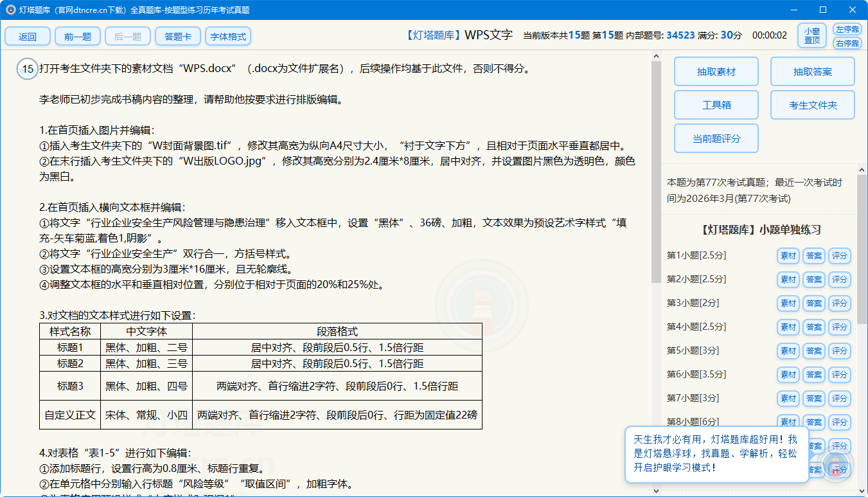Click the question pane scrollbar thumb
Screen dimensions: 868x497
[656, 172]
